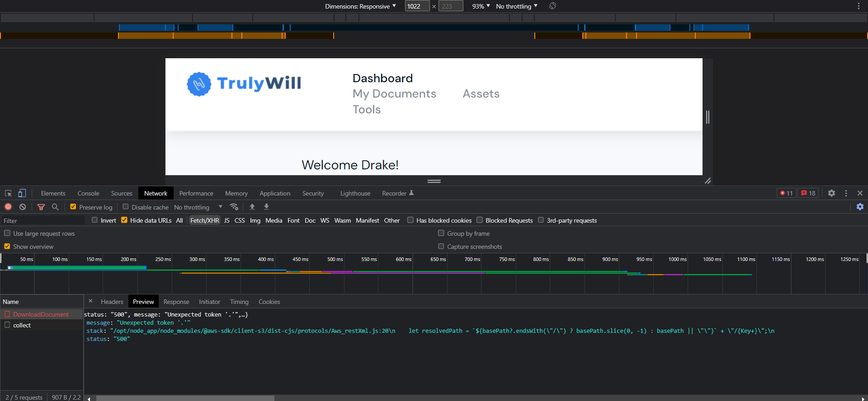The width and height of the screenshot is (868, 401).
Task: Open the Sources tab
Action: [122, 193]
